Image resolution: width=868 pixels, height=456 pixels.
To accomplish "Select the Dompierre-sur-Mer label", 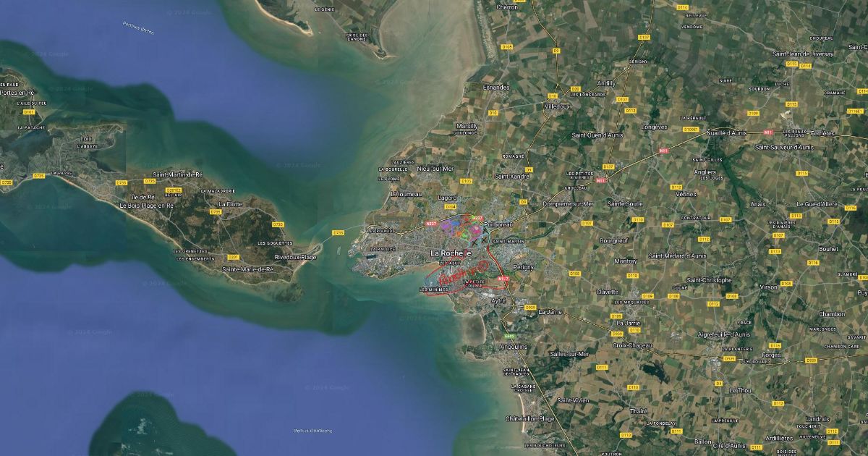I will tap(567, 204).
